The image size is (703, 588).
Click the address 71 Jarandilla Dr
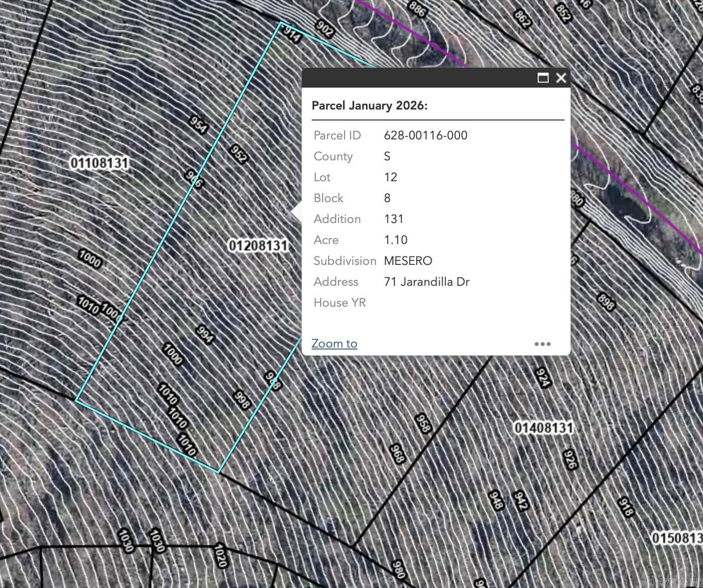[x=426, y=282]
